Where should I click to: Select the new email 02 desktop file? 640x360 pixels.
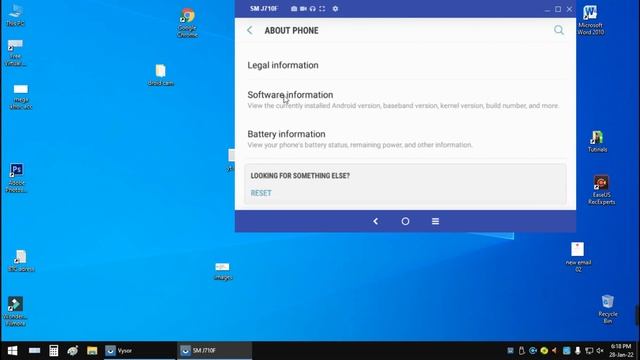[x=578, y=257]
